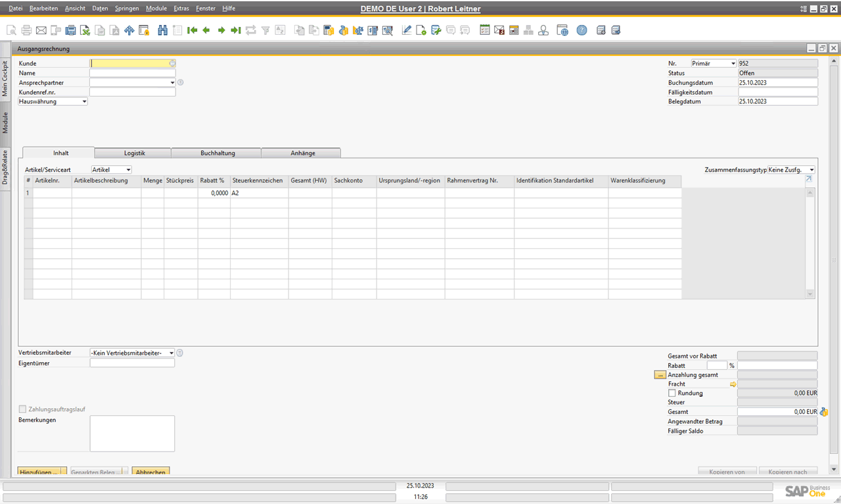This screenshot has width=841, height=504.
Task: Click the Lock Screen toolbar icon
Action: tap(144, 30)
